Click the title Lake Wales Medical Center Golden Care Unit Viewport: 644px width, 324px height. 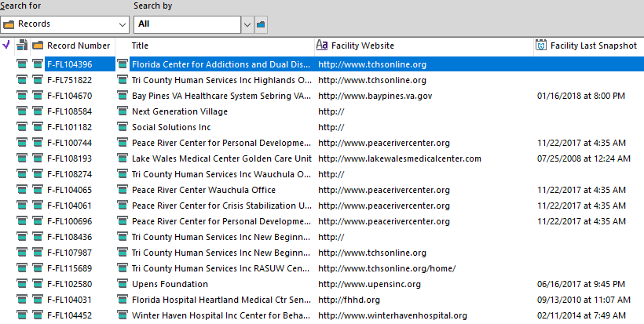tap(221, 158)
